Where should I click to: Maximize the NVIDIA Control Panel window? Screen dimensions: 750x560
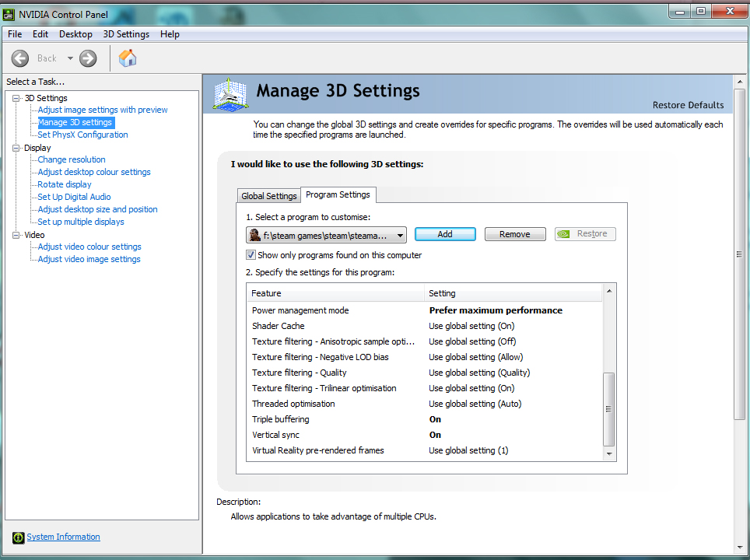(x=701, y=12)
